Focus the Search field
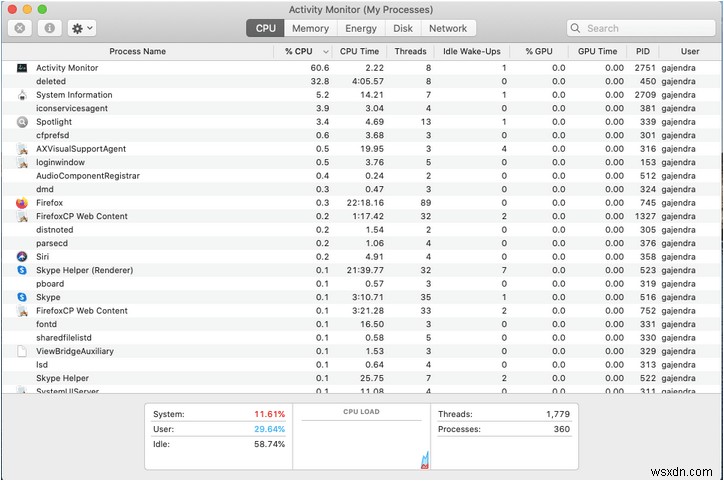 click(641, 28)
